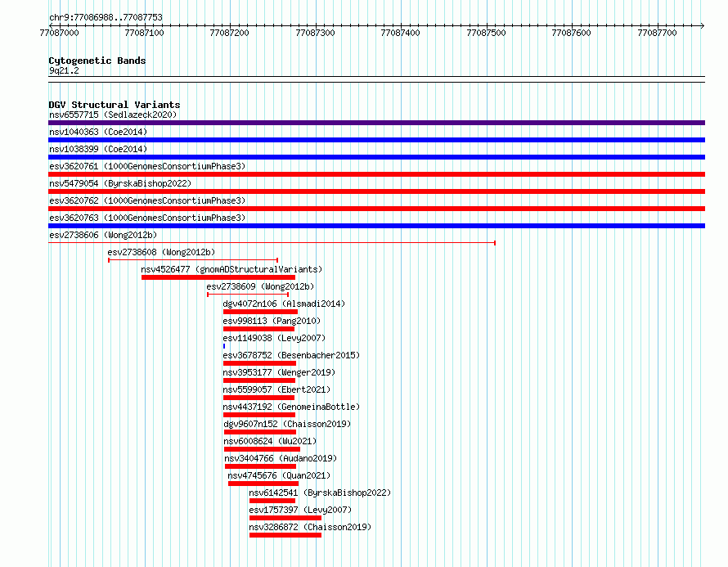The width and height of the screenshot is (728, 567).
Task: Click the blue nsv1038399 variant bar
Action: (x=376, y=157)
